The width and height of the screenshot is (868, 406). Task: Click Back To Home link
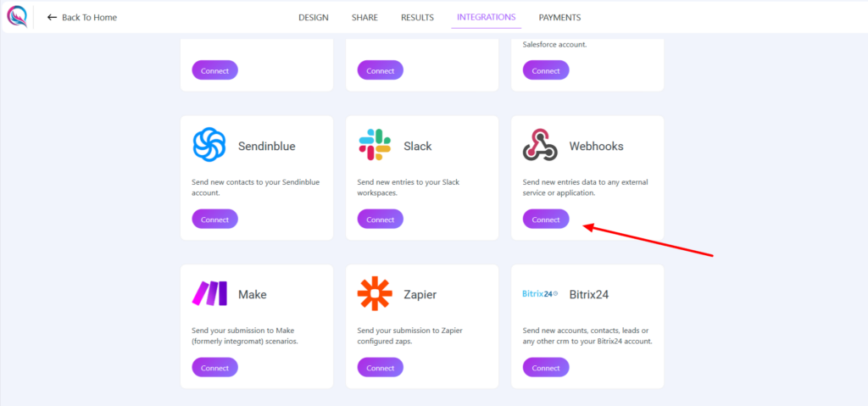point(89,18)
